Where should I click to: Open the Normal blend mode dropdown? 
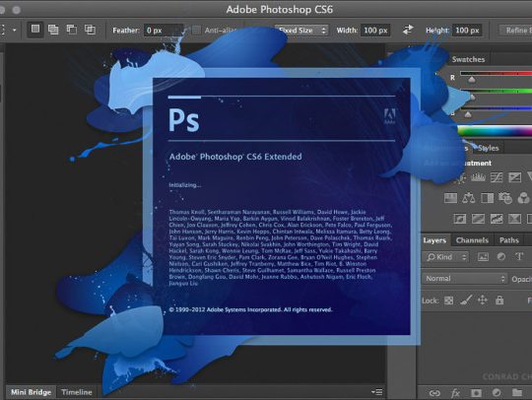[x=464, y=279]
